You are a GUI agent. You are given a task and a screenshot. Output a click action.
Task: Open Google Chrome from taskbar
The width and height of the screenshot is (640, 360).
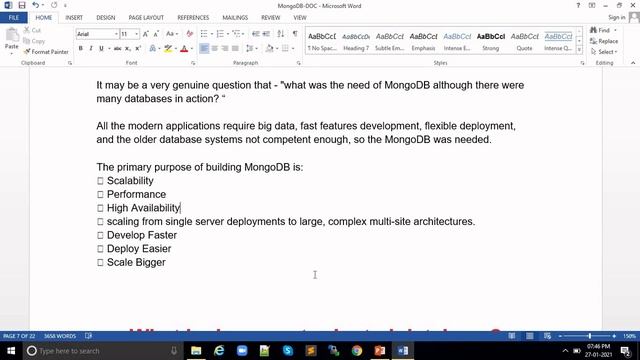point(357,351)
